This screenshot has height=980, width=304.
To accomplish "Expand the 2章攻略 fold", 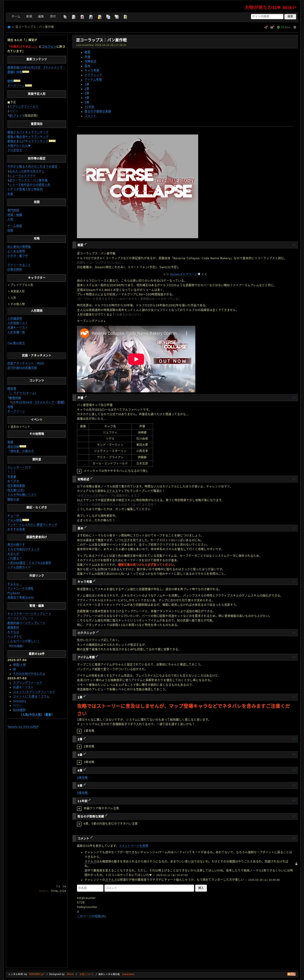I will [79, 746].
